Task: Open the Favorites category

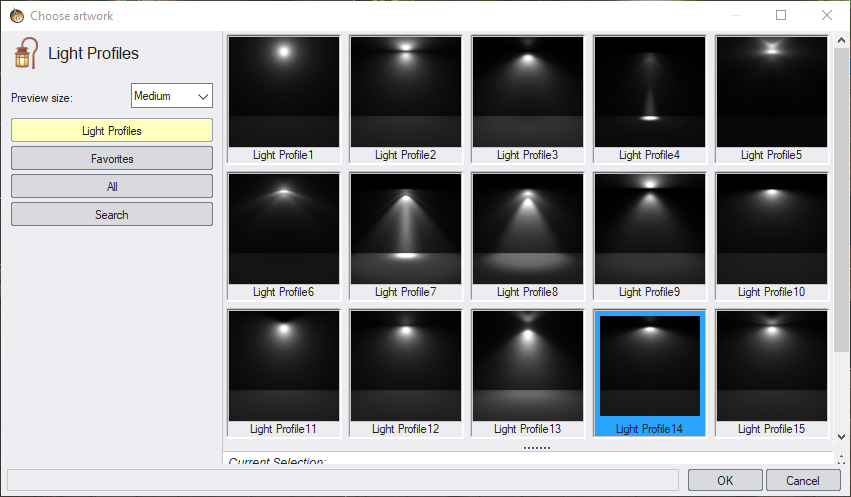Action: 112,158
